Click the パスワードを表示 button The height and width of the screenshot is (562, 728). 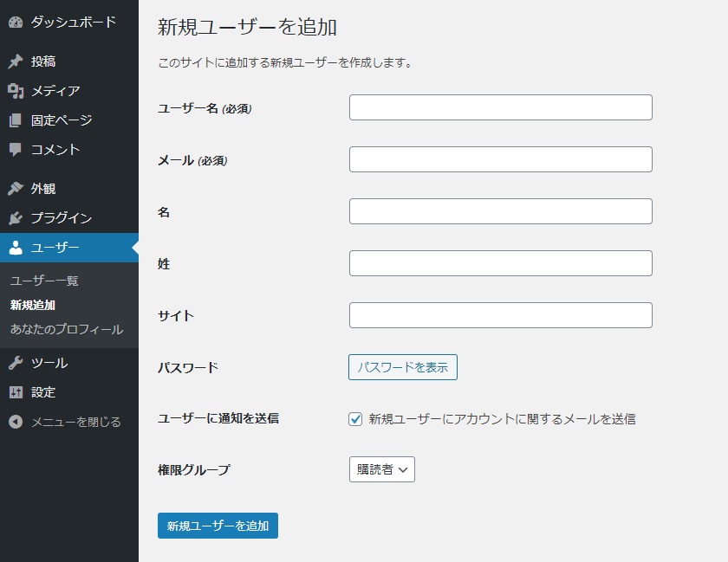tap(402, 367)
